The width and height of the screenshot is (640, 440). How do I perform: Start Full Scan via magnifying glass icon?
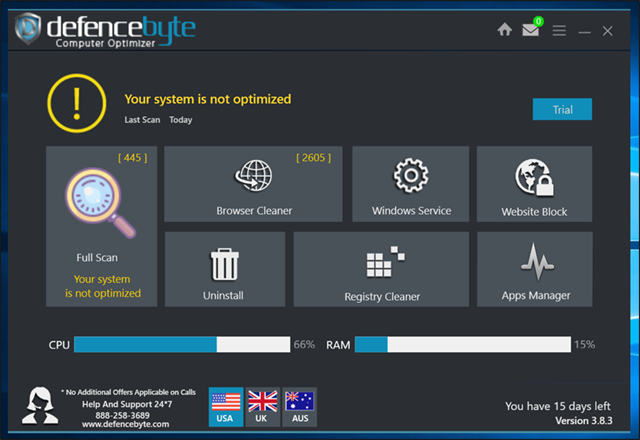point(100,202)
